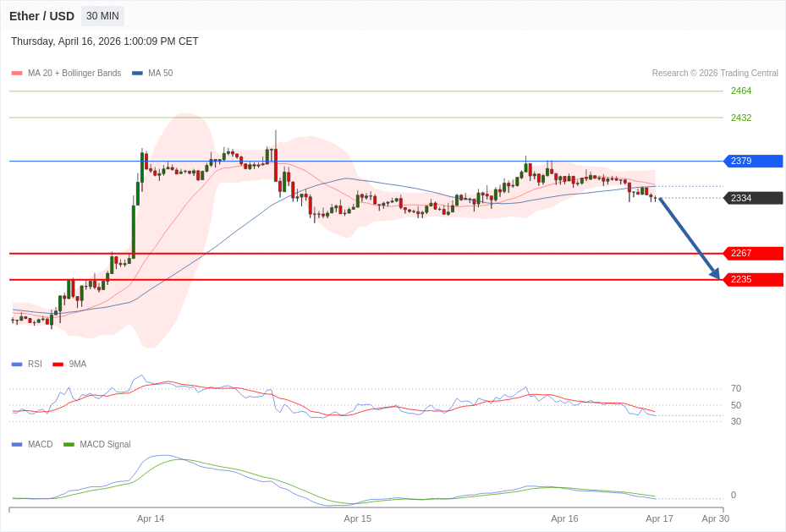
Task: Click the RSI 70 overbought level label
Action: 736,388
